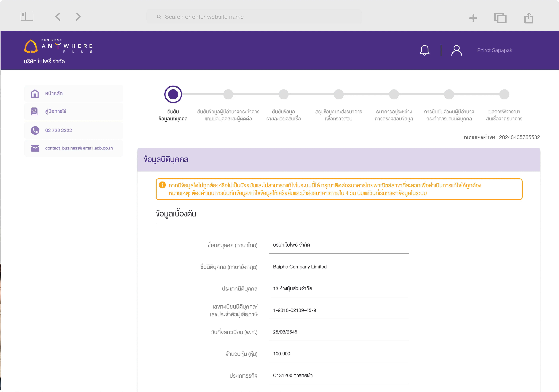The image size is (559, 392).
Task: Select the active step ยืนยันข้อมูลนิติบุคคล circle
Action: (173, 94)
